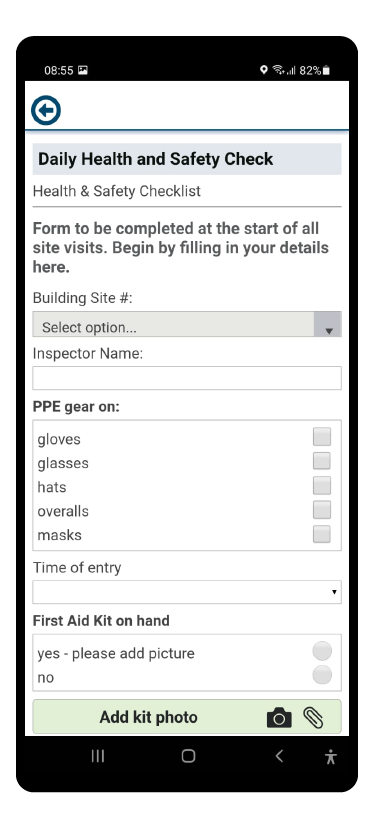This screenshot has width=374, height=829.
Task: Expand the Time of entry dropdown
Action: click(187, 592)
